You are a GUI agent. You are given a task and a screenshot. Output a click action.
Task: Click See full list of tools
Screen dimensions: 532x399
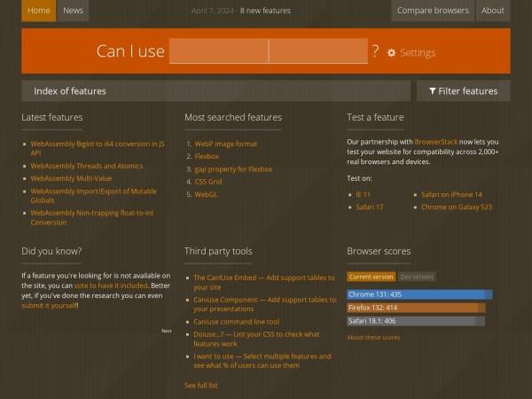[x=200, y=385]
